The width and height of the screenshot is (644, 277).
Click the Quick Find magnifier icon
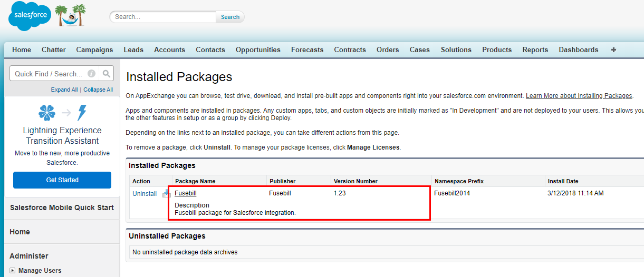coord(107,74)
